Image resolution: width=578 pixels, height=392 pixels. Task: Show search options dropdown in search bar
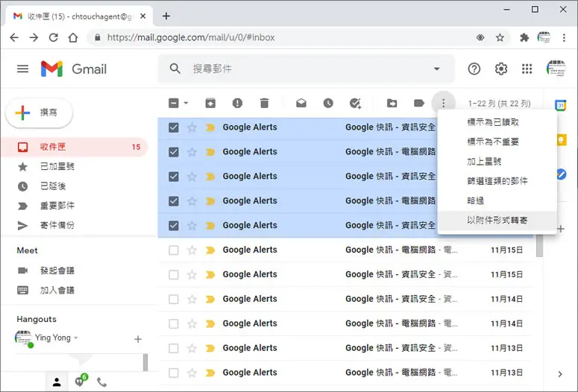click(x=437, y=69)
